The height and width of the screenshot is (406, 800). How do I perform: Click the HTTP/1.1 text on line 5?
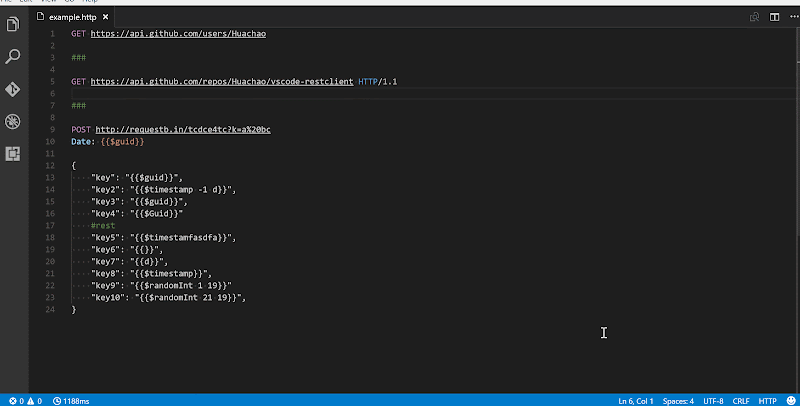coord(378,82)
